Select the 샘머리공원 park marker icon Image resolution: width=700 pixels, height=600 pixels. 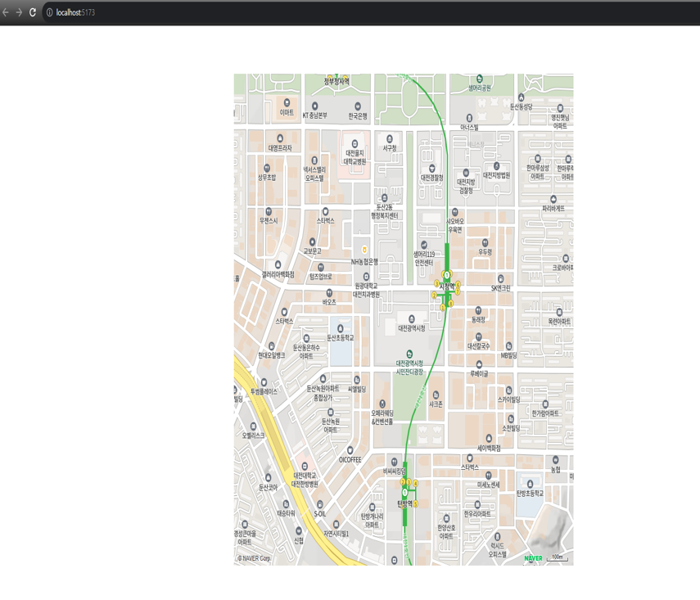[480, 79]
